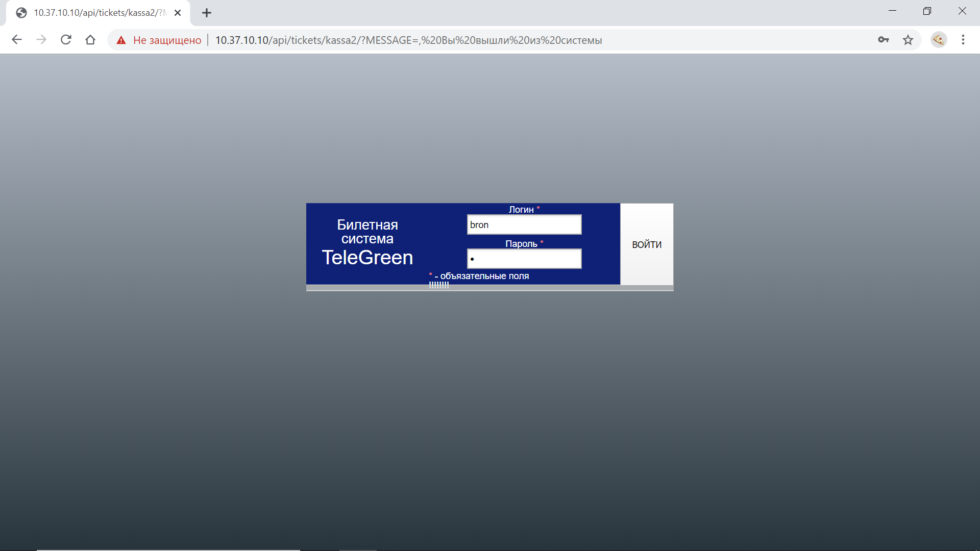Click the red not-secure warning triangle
This screenshot has width=980, height=551.
[x=121, y=40]
